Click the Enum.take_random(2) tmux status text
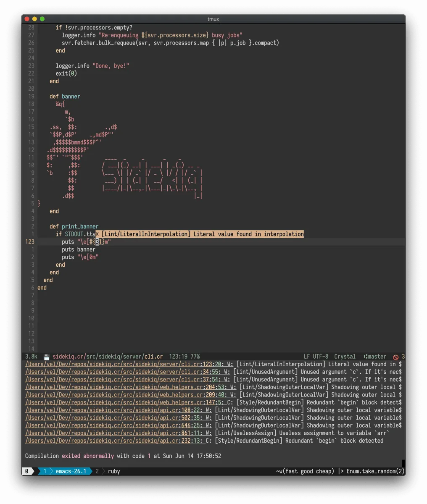This screenshot has height=504, width=427. tap(375, 471)
